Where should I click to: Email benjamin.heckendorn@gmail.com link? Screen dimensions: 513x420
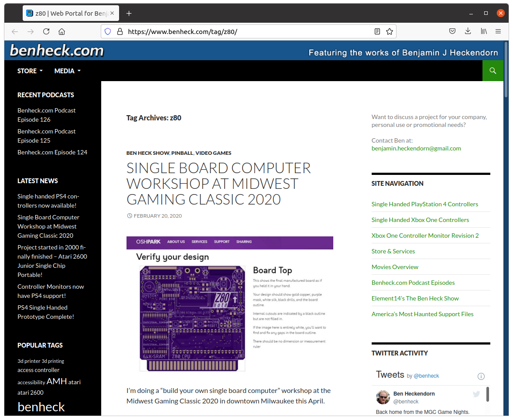[416, 148]
